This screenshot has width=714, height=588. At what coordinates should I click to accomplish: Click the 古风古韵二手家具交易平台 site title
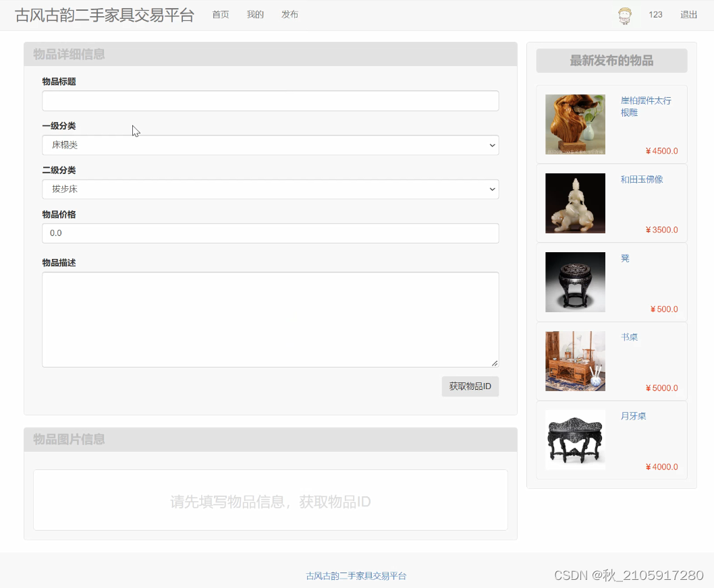pyautogui.click(x=105, y=15)
